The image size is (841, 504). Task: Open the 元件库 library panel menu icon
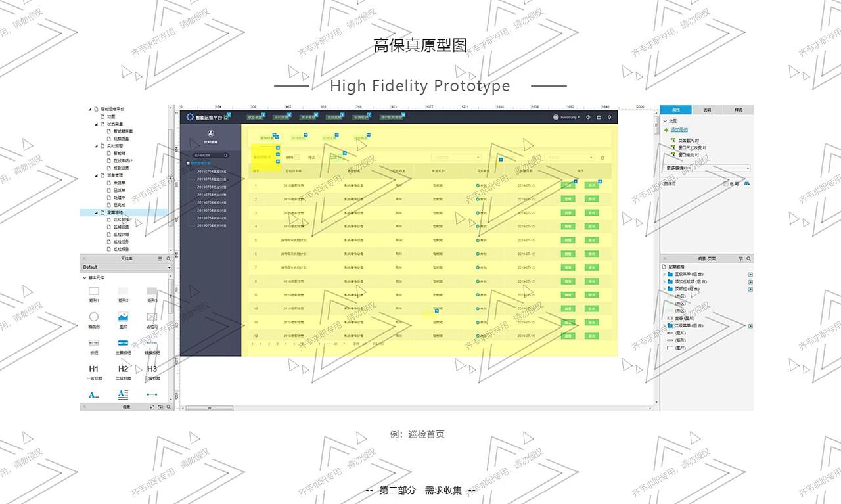(x=160, y=259)
